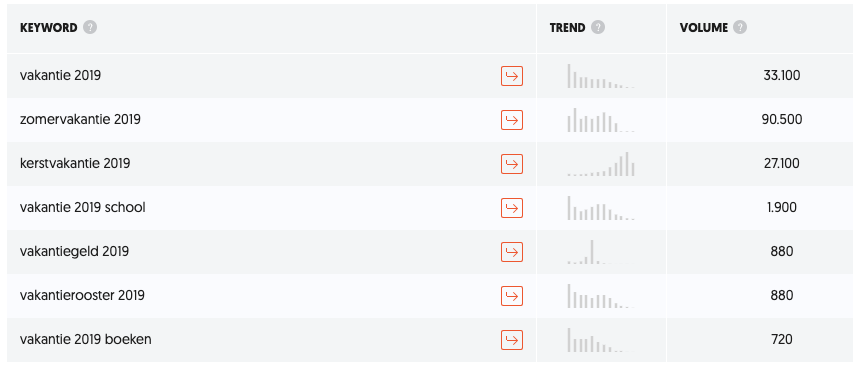Click the arrow icon next to vakantiegeld 2019

(x=511, y=252)
